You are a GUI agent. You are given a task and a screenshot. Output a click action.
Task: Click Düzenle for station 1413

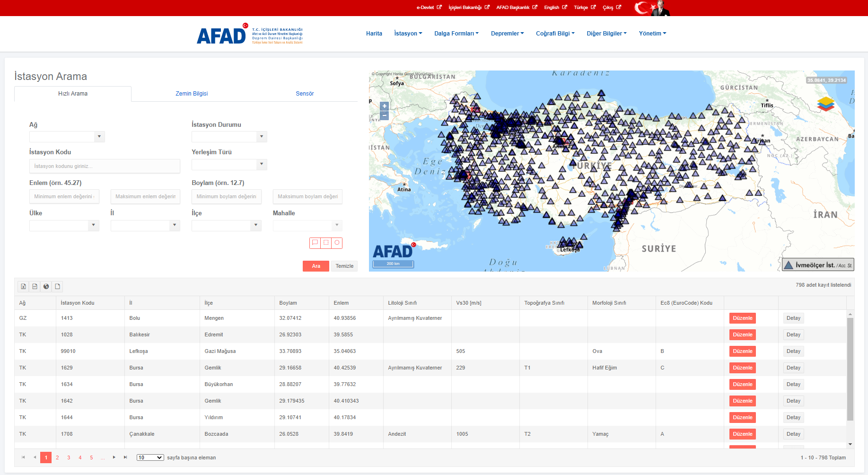pos(742,318)
